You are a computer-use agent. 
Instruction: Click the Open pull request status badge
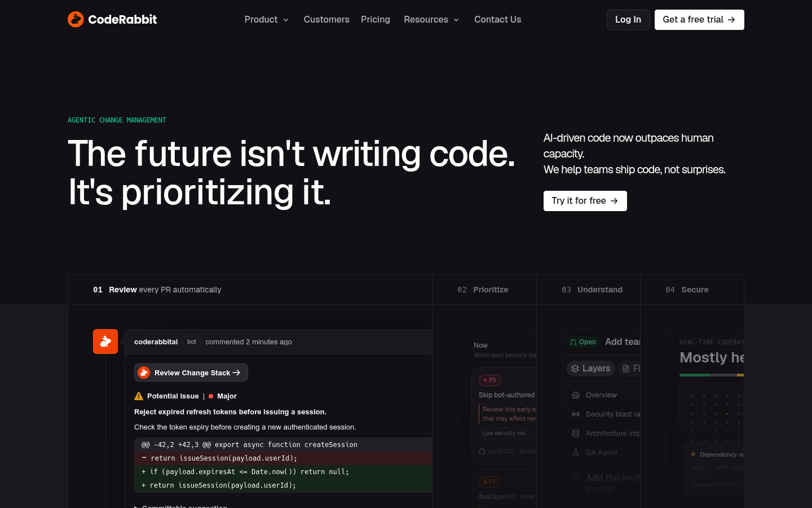pos(583,342)
